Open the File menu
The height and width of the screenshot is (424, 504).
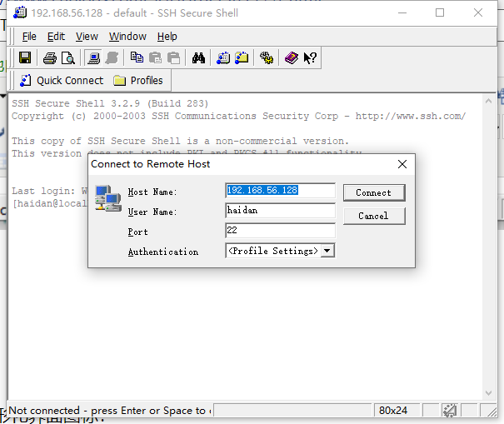pos(29,37)
